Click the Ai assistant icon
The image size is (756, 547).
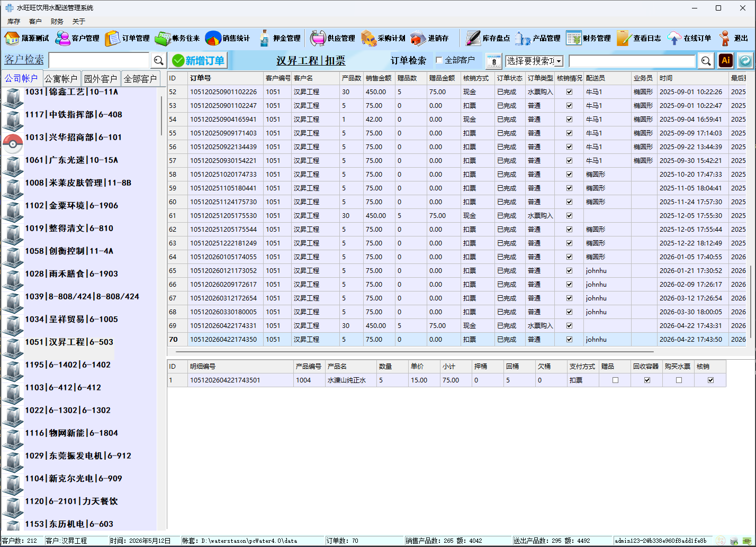click(x=726, y=60)
